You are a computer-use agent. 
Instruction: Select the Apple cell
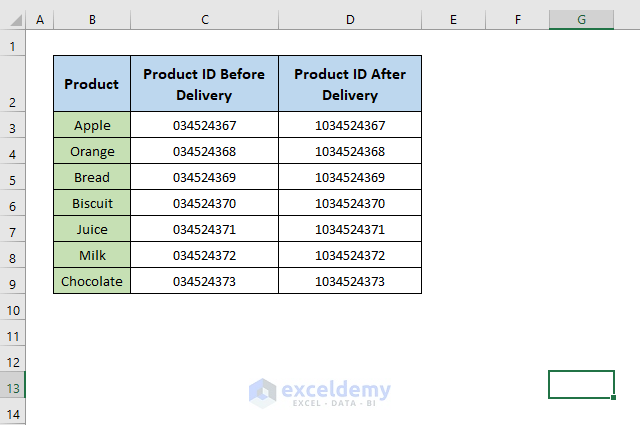coord(92,125)
